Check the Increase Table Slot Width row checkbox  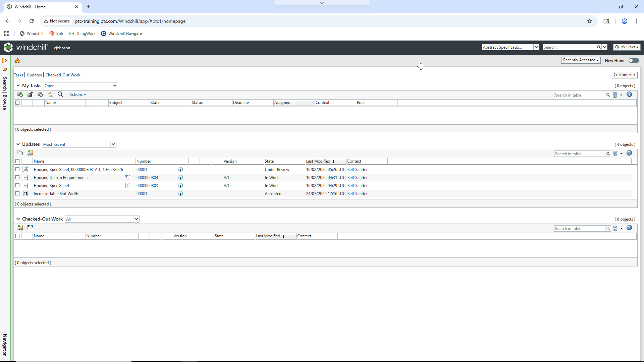click(17, 194)
